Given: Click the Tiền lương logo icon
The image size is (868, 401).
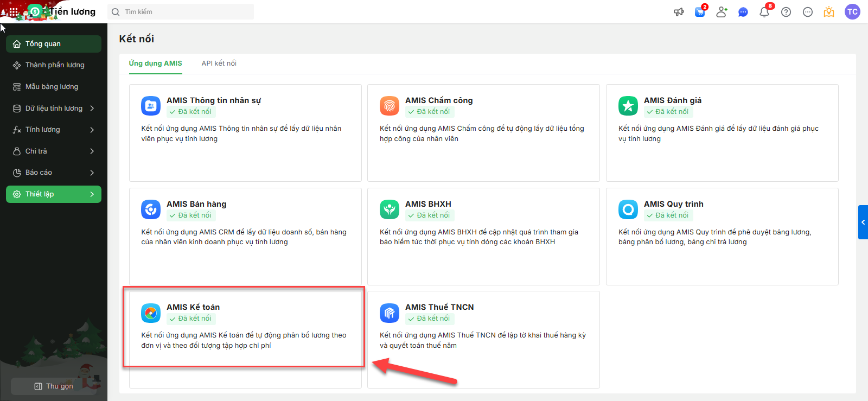Looking at the screenshot, I should coord(36,11).
